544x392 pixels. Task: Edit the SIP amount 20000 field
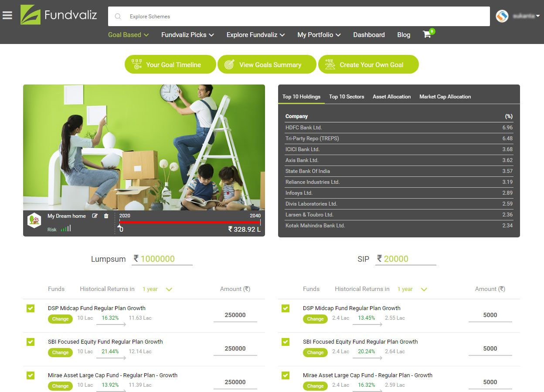pyautogui.click(x=405, y=259)
